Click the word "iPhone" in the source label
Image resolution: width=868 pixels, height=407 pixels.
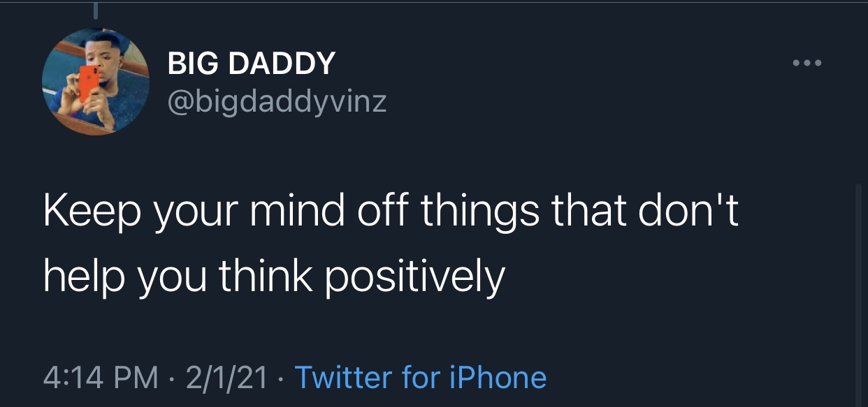(x=498, y=377)
